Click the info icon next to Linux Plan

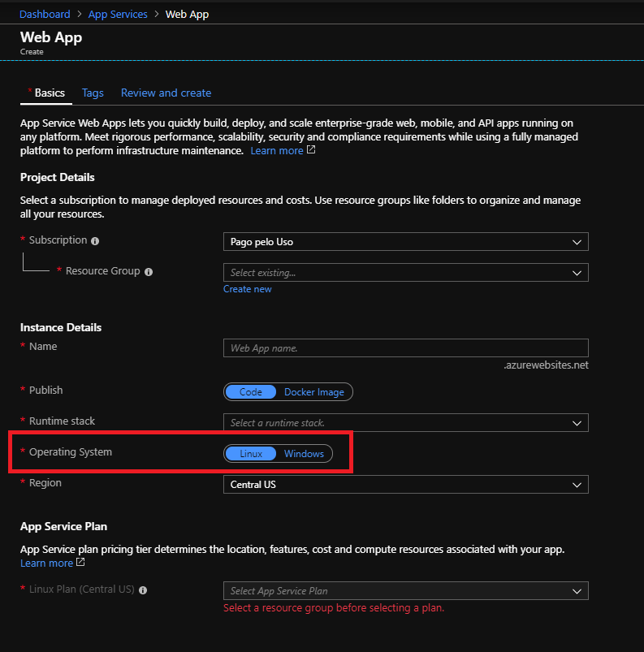[143, 590]
